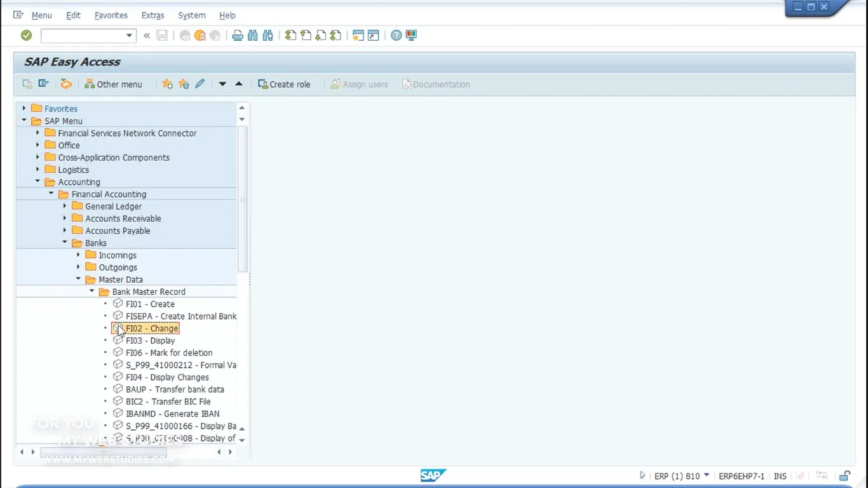This screenshot has width=868, height=488.
Task: Open the Favorites menu in menu bar
Action: 111,15
